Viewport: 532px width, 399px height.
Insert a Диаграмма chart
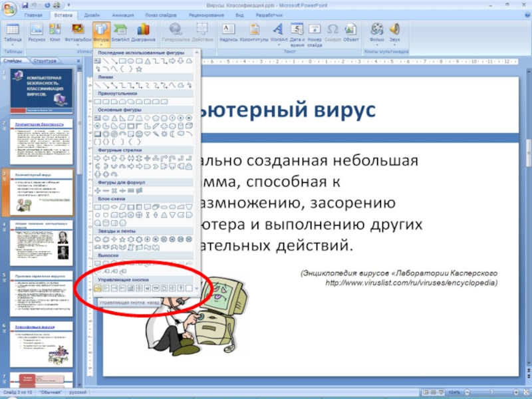tap(143, 33)
